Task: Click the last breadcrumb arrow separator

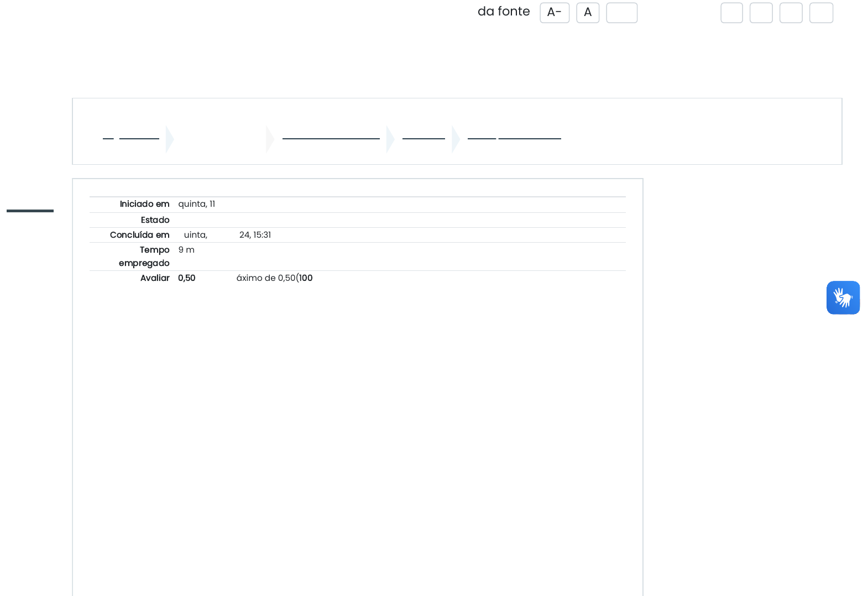Action: [456, 139]
